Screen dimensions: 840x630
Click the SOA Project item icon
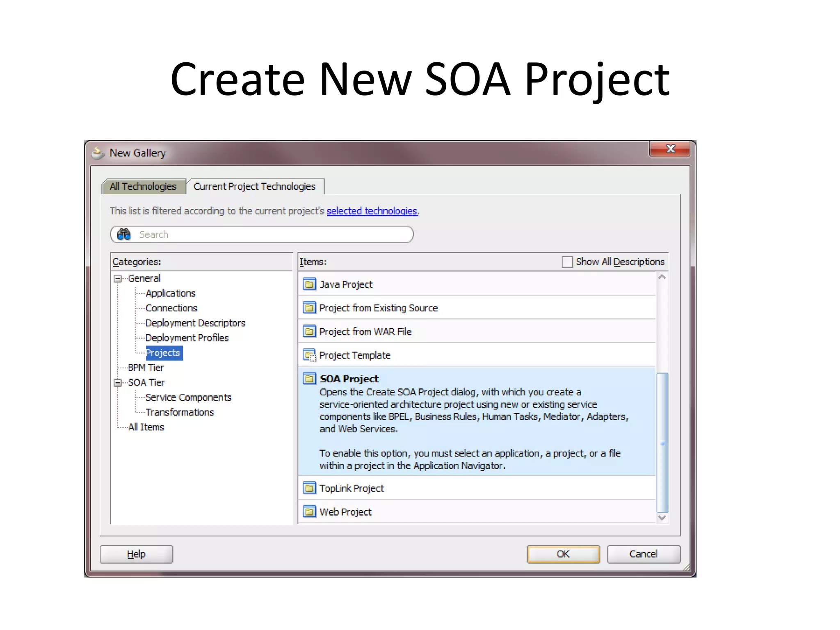point(309,379)
